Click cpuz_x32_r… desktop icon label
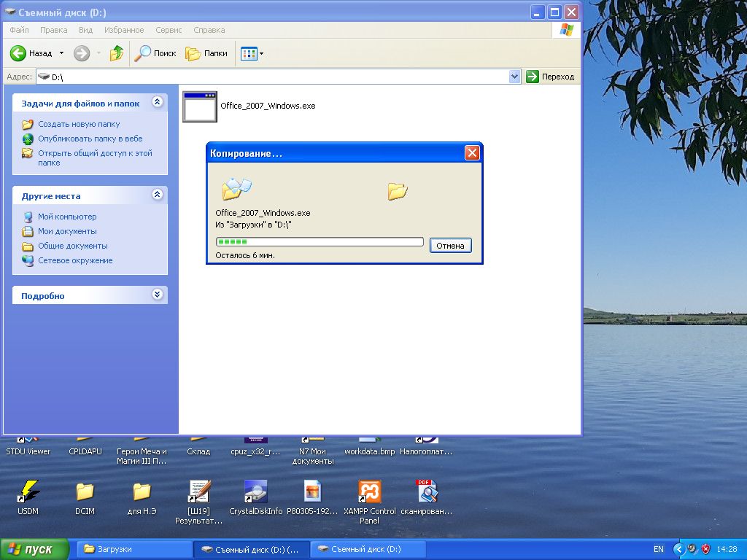This screenshot has height=560, width=747. tap(255, 451)
